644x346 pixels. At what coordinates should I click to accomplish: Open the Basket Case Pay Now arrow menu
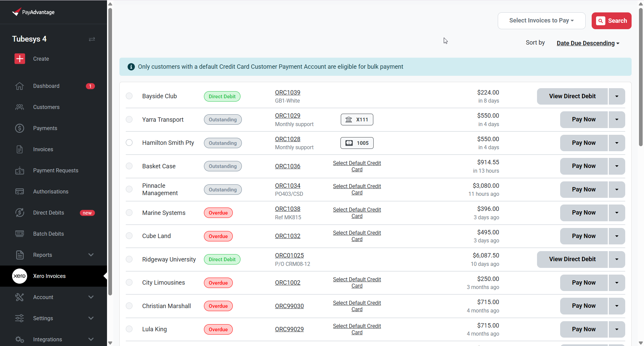point(617,166)
